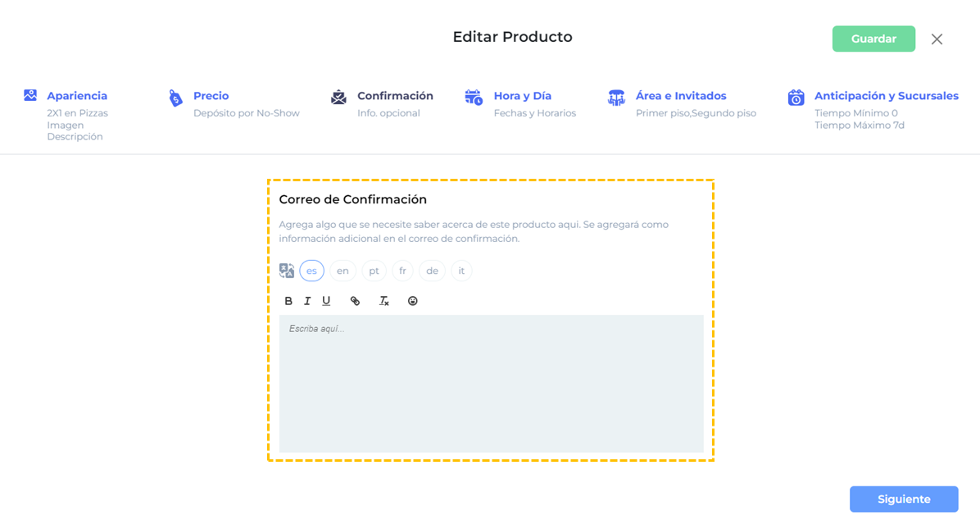Click the Área e Invitados table icon
The width and height of the screenshot is (980, 529).
tap(616, 98)
